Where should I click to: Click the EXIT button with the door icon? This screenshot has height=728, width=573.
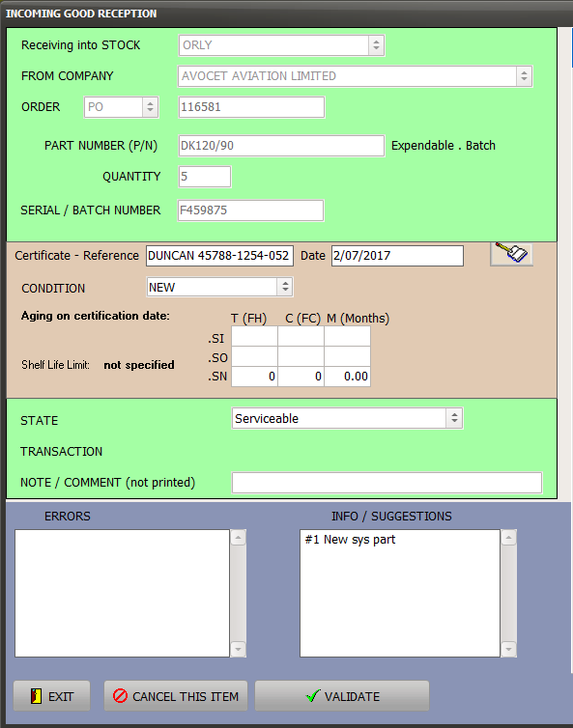[51, 695]
